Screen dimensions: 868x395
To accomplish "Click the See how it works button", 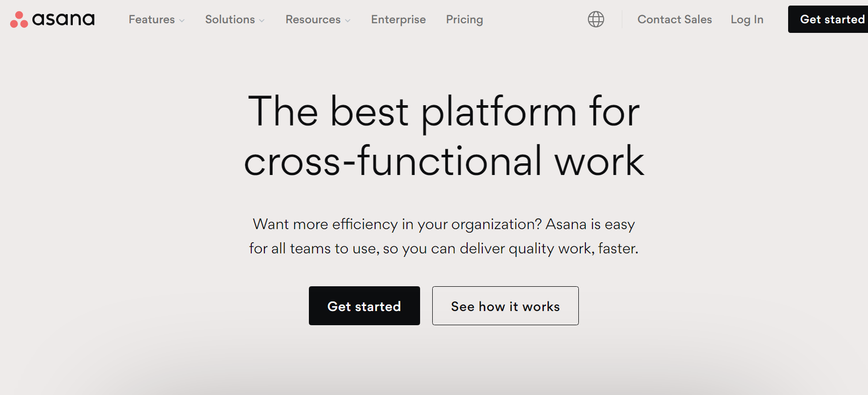I will (x=506, y=306).
